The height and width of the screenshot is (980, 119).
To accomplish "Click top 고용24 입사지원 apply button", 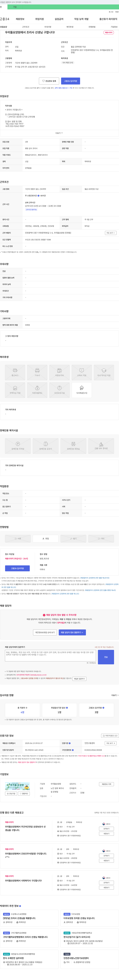I will [x=71, y=81].
